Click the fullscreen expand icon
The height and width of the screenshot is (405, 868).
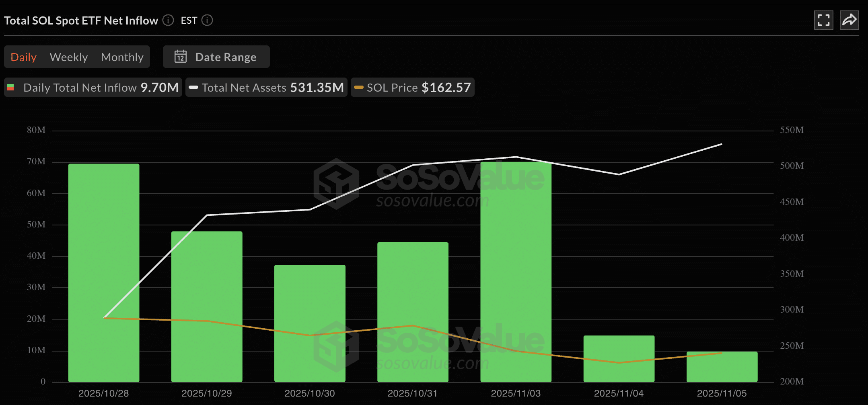pos(823,20)
